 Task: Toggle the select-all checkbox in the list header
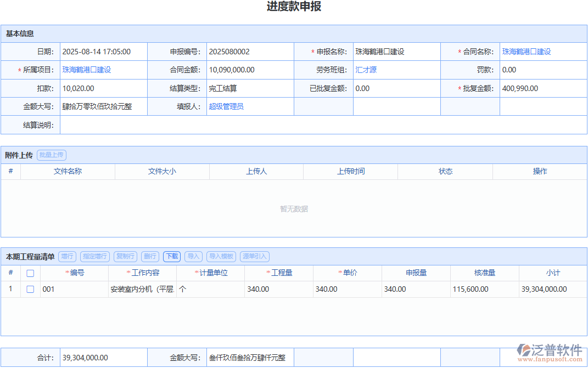30,273
